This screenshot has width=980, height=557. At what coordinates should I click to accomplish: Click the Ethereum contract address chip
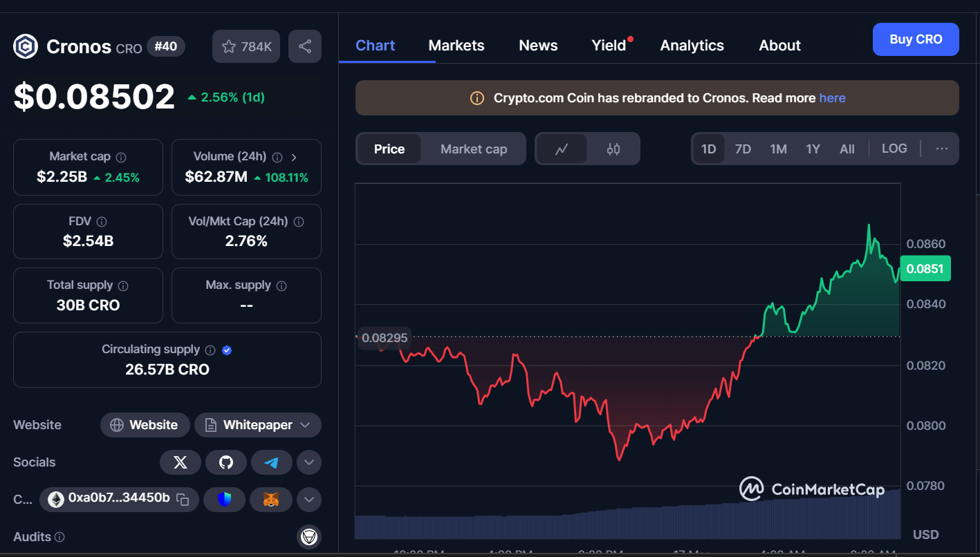pyautogui.click(x=119, y=499)
